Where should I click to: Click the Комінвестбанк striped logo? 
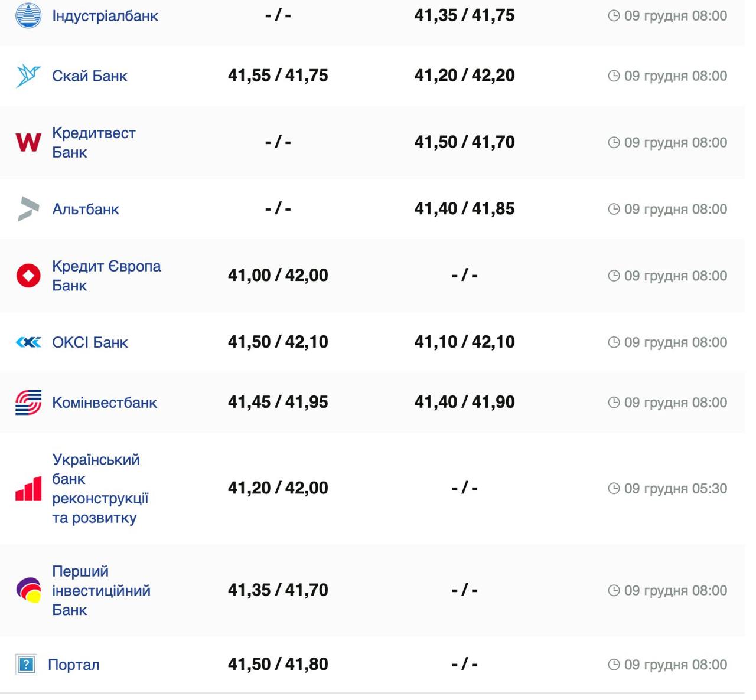(28, 403)
